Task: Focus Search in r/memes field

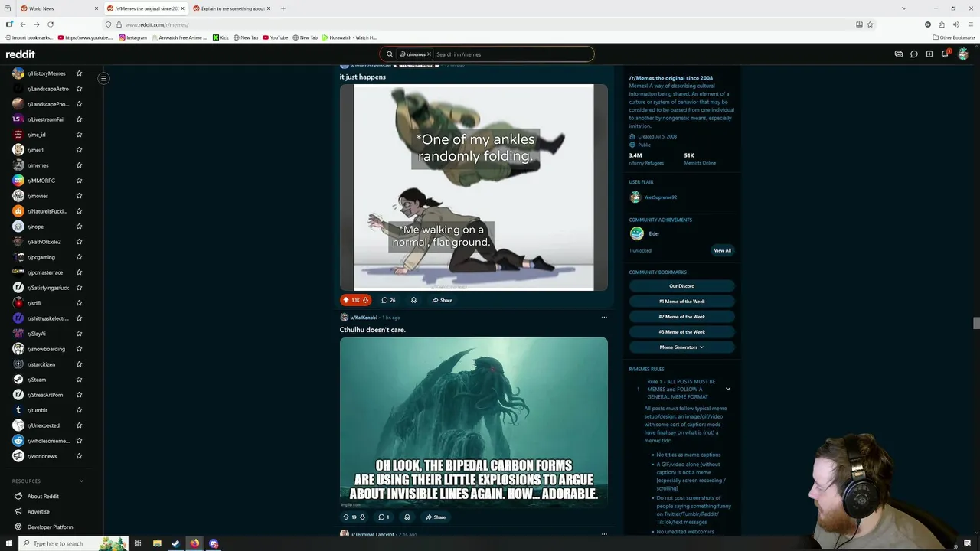Action: [511, 54]
